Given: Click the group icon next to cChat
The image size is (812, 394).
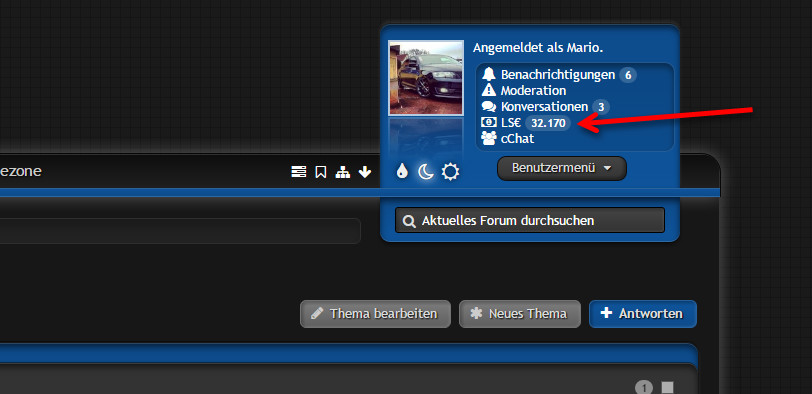Looking at the screenshot, I should tap(488, 138).
